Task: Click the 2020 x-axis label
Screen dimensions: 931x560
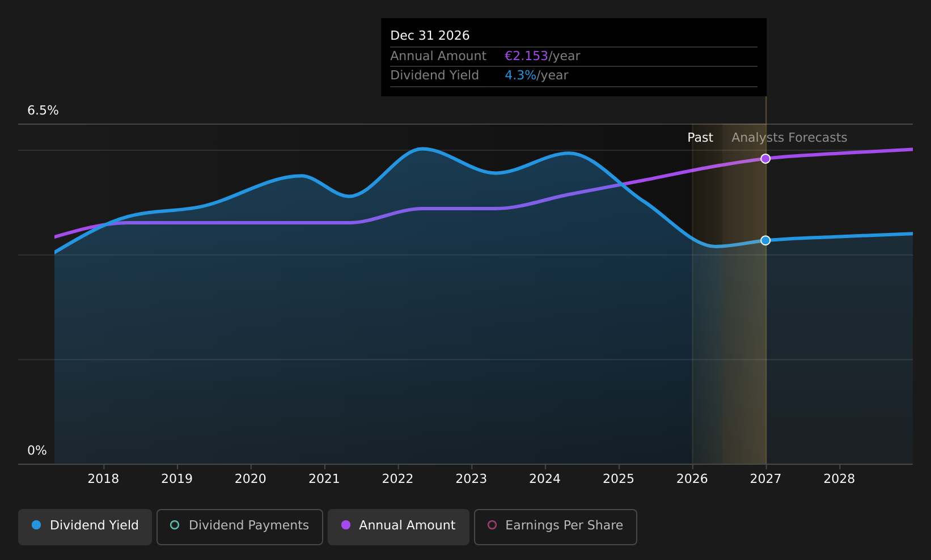Action: [251, 479]
